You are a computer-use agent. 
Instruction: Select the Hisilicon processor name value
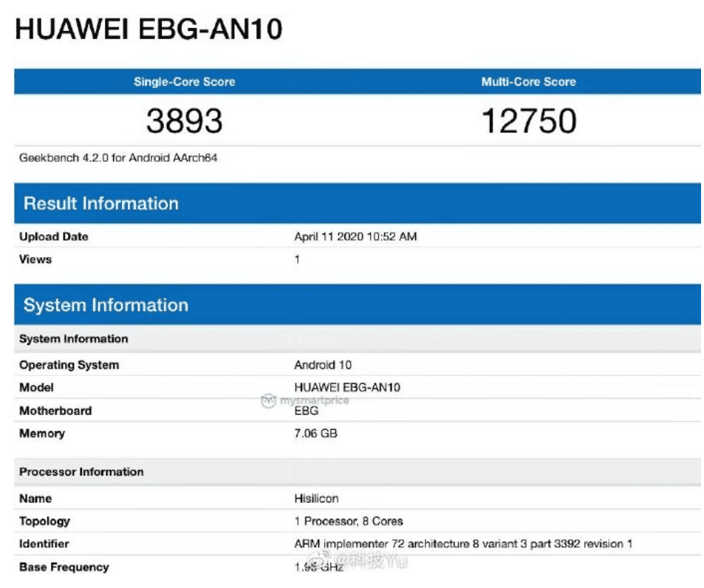316,499
